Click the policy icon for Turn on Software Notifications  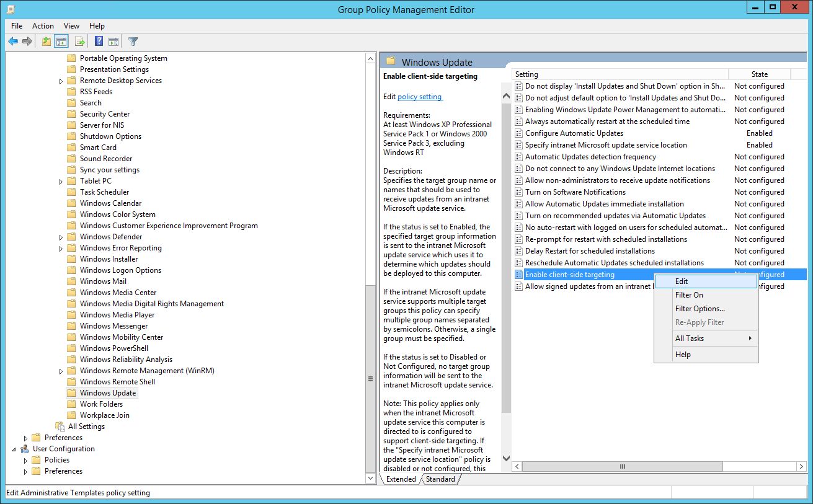[x=519, y=192]
